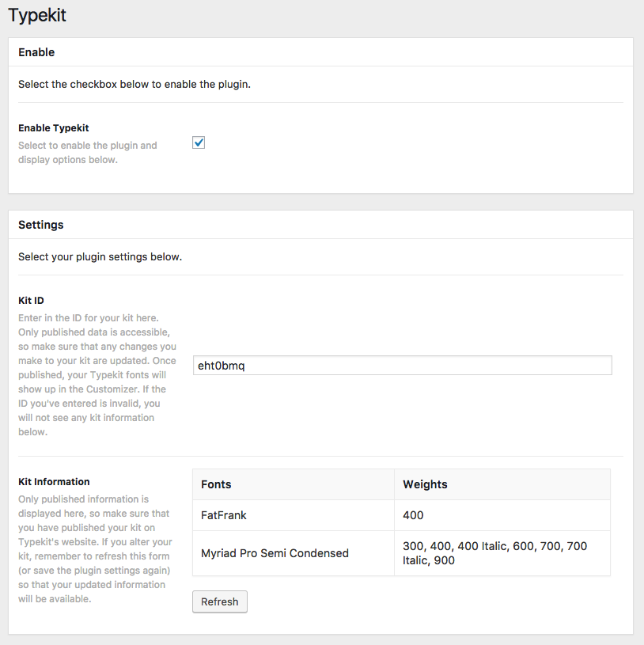
Task: Click the gray description under Kit Information
Action: coord(94,549)
